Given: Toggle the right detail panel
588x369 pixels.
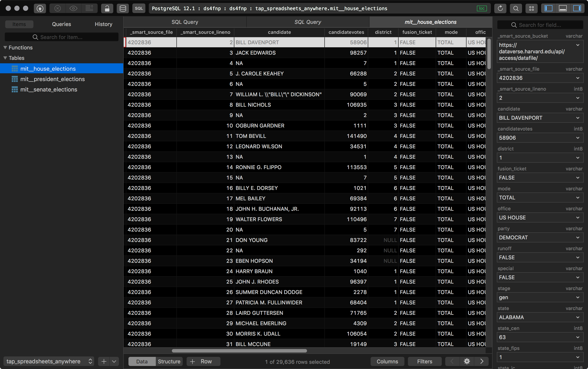Looking at the screenshot, I should [577, 8].
